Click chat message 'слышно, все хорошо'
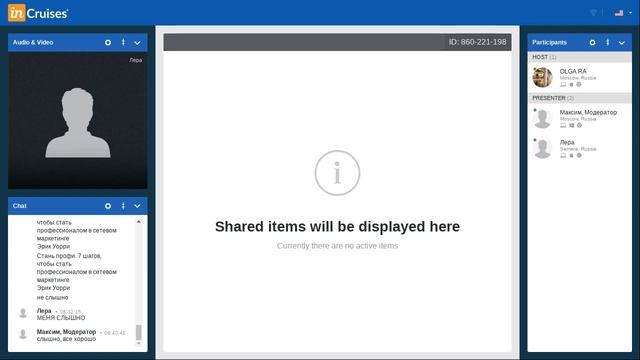Viewport: 640px width, 360px height. click(66, 339)
